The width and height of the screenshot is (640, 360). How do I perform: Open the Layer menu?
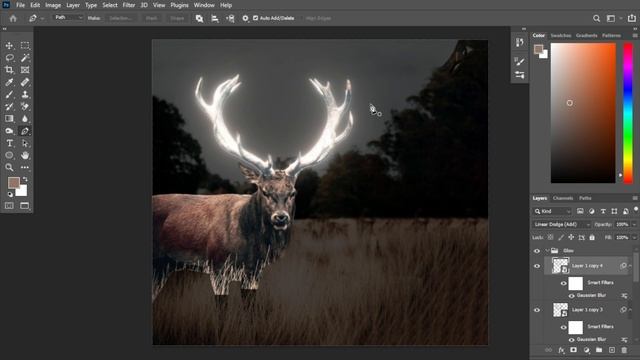click(73, 5)
